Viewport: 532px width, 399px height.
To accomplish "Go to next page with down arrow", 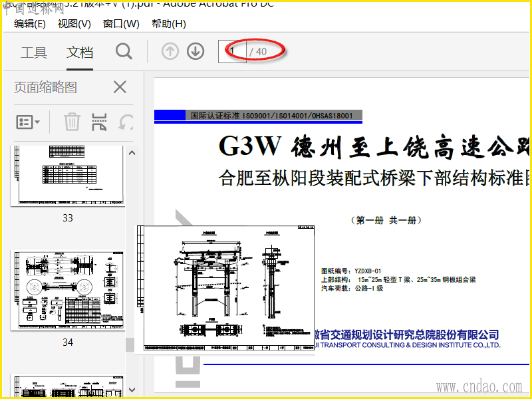I will tap(196, 52).
